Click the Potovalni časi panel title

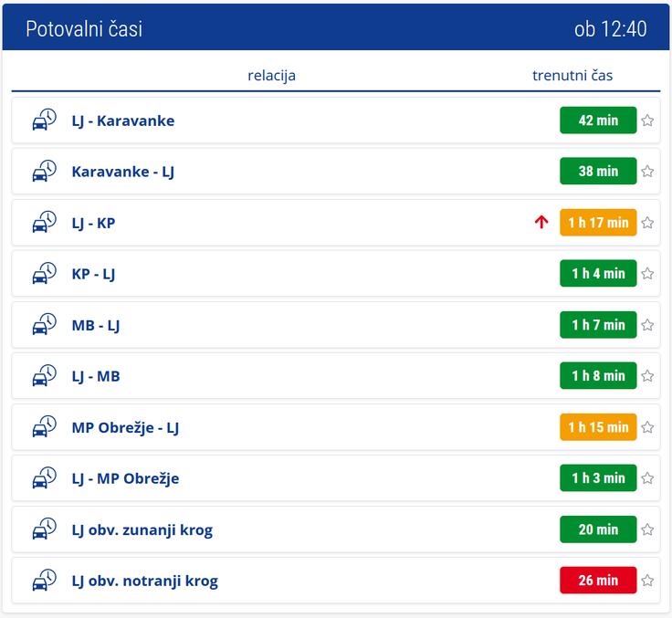84,29
